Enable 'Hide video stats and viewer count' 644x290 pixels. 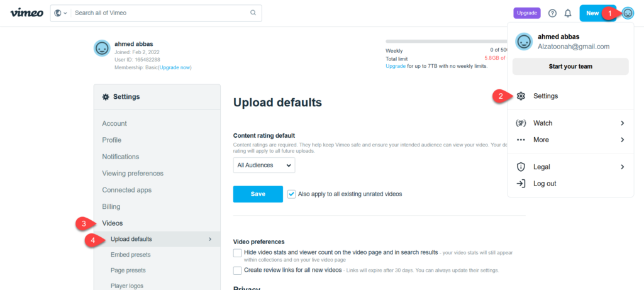pos(237,253)
